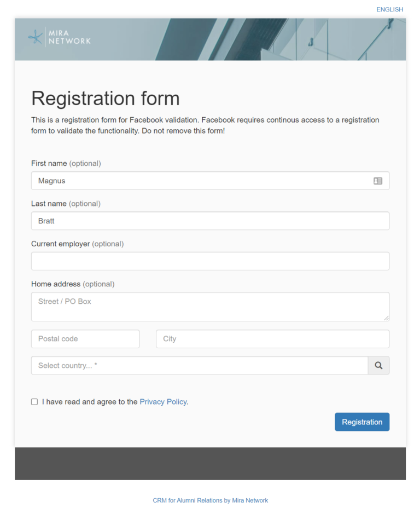420x513 pixels.
Task: Open the Privacy Policy link
Action: 163,402
